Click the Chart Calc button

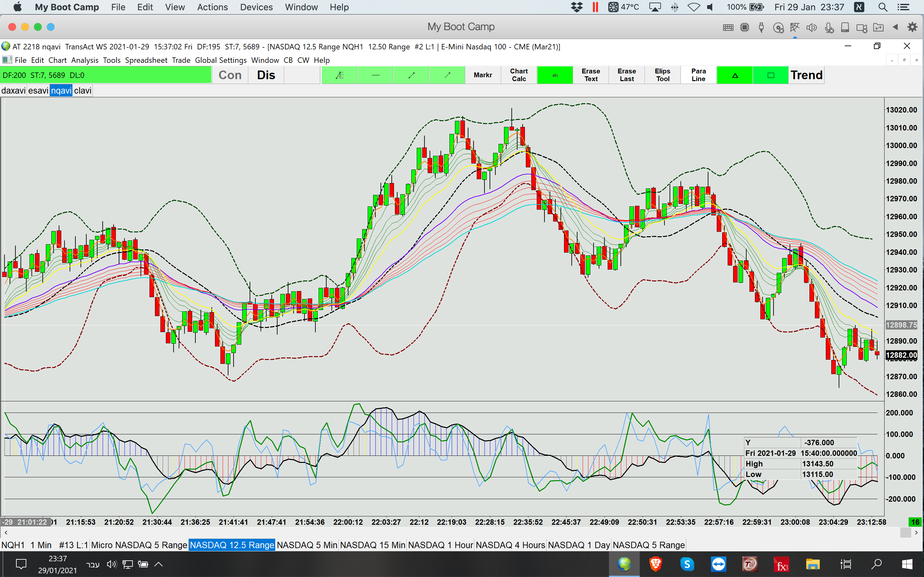[518, 75]
